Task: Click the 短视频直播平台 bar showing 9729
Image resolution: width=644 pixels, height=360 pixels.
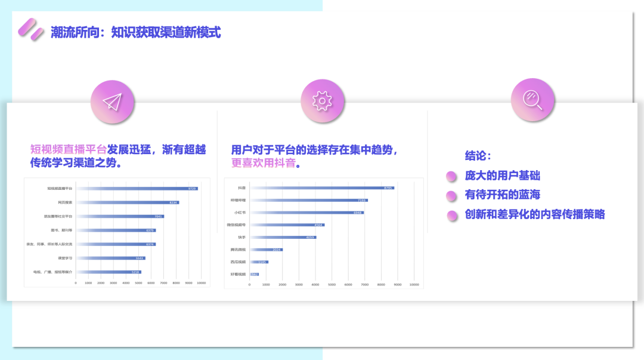Action: (x=137, y=189)
